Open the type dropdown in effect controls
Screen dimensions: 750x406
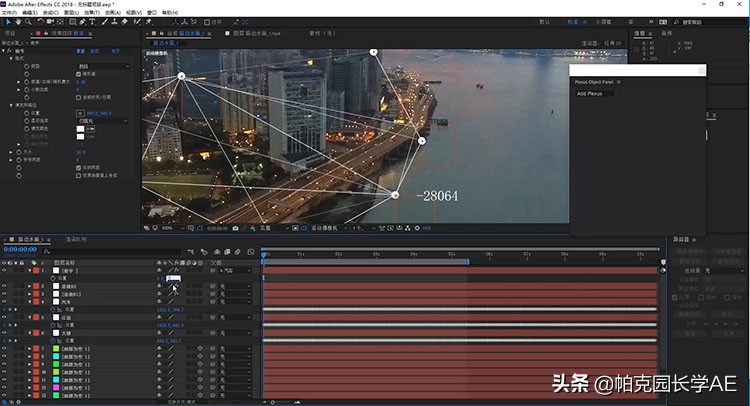pyautogui.click(x=103, y=65)
